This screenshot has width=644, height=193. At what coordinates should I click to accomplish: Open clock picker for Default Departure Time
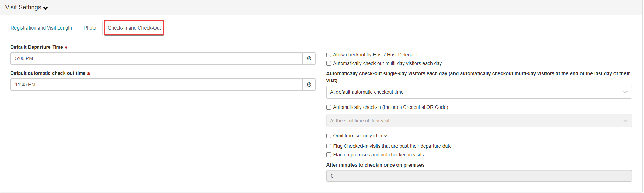tap(309, 58)
